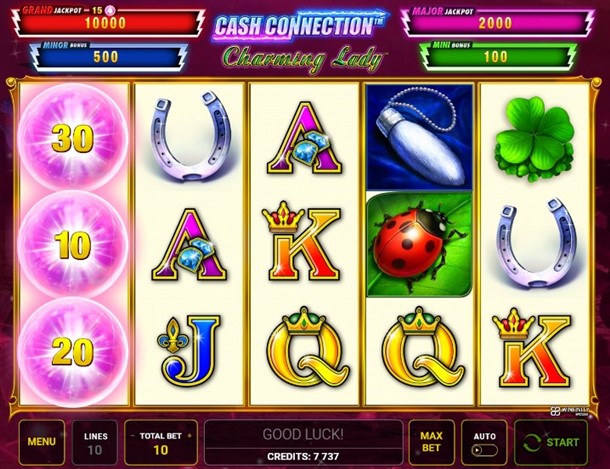Click the pink orb showing 20
Viewport: 610px width, 469px height.
[73, 352]
